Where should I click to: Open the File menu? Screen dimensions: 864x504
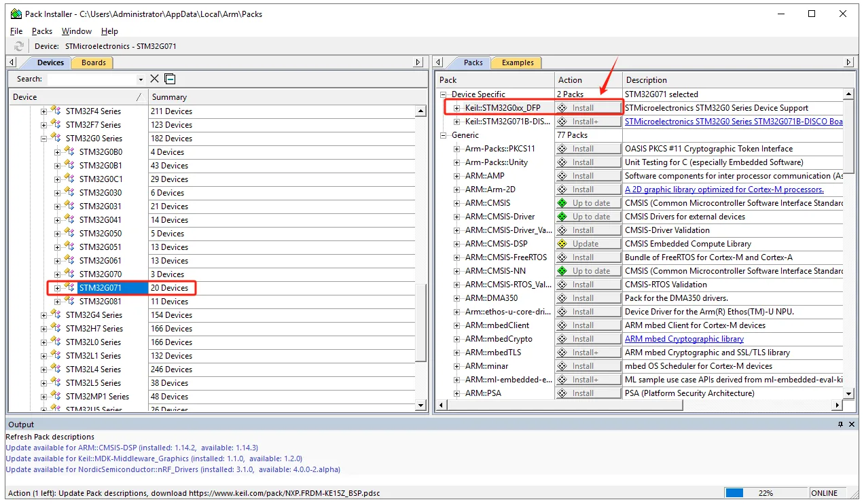16,31
